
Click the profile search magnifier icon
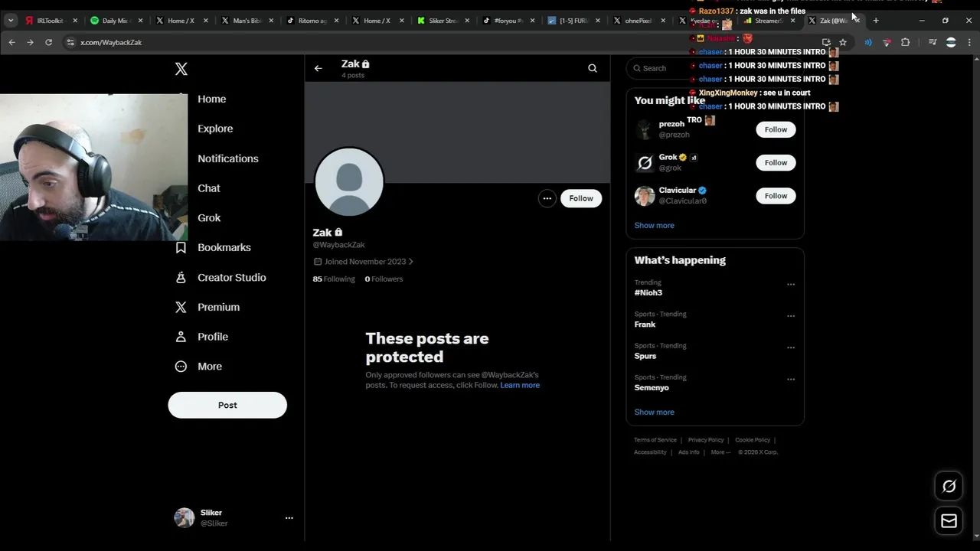593,68
